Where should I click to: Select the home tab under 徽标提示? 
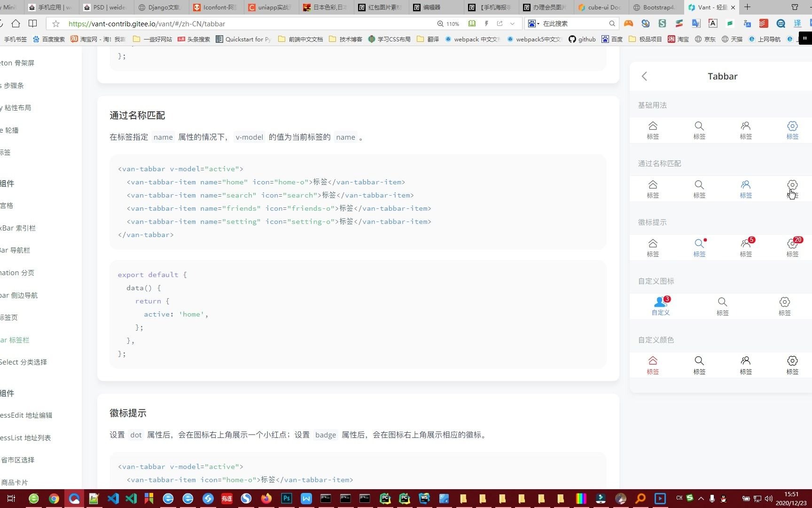[x=653, y=248]
